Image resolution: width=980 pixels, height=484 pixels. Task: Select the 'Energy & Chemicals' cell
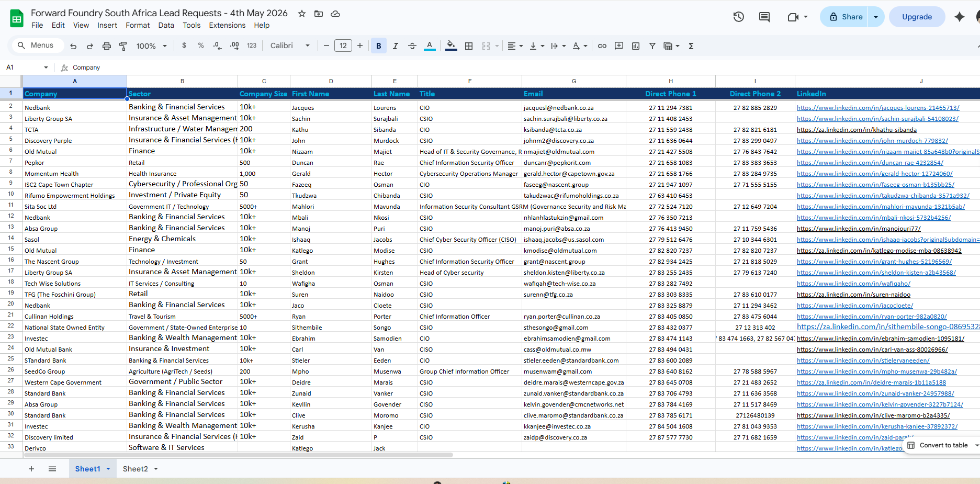[182, 239]
